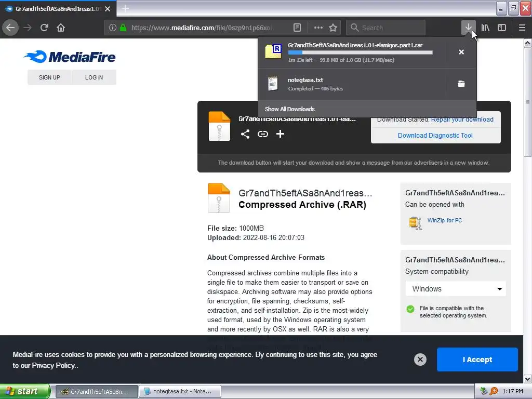Click WinZip for PC link
This screenshot has width=532, height=399.
click(x=445, y=220)
